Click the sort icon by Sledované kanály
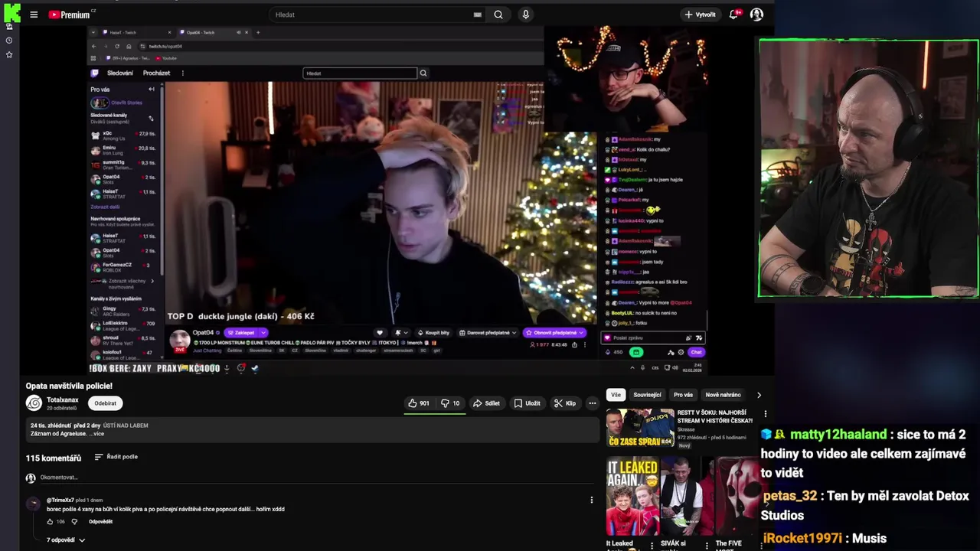 151,118
